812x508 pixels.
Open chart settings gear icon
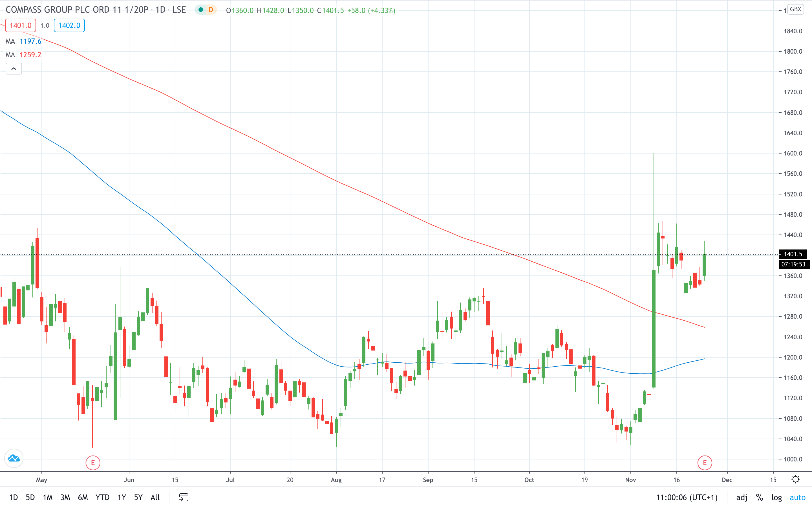796,479
